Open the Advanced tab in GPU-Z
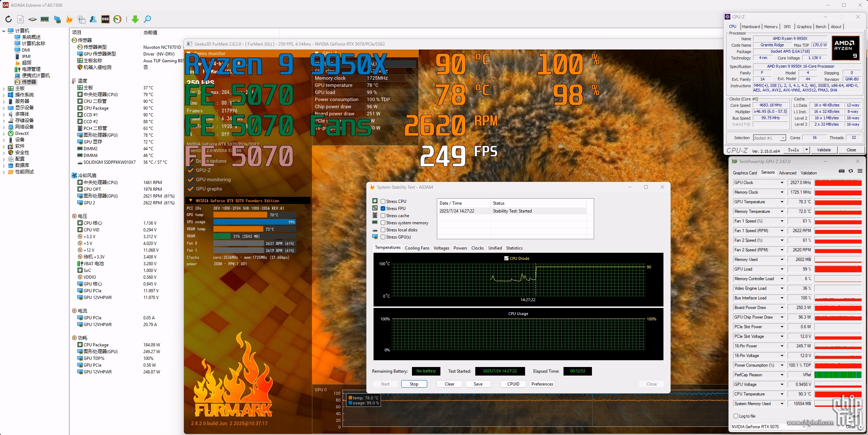Image resolution: width=868 pixels, height=435 pixels. (x=788, y=173)
